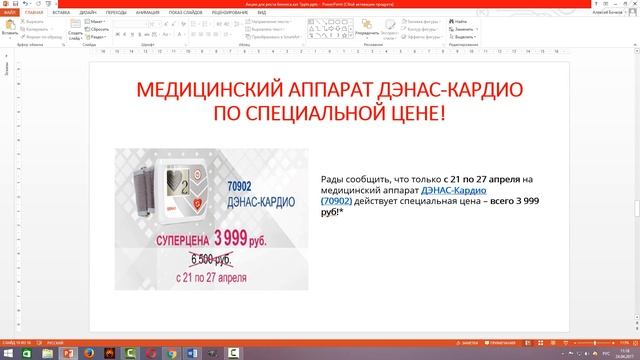Click Преобразовать в SmartArt
The image size is (640, 360).
point(273,37)
